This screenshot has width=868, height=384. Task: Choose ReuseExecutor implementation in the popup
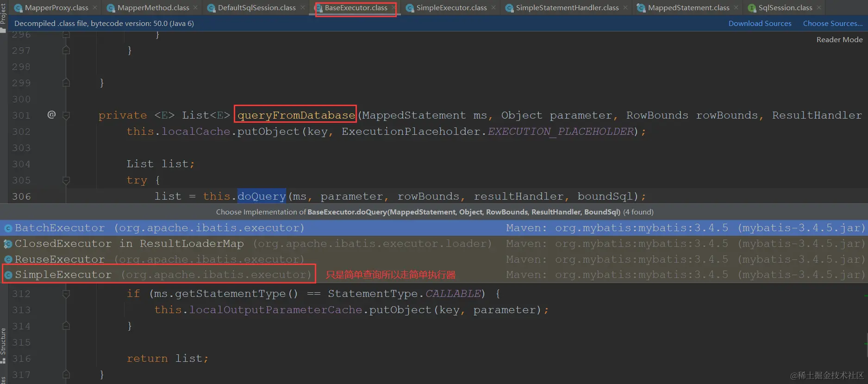pyautogui.click(x=434, y=259)
